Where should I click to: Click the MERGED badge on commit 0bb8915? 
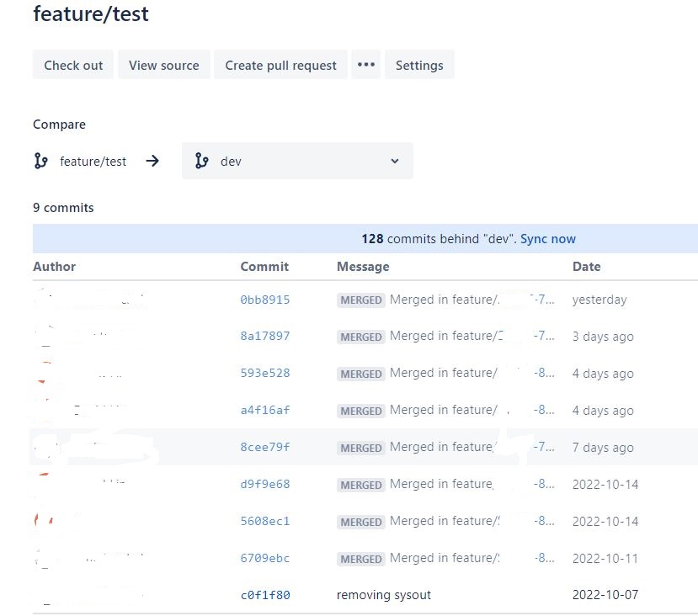pos(361,300)
